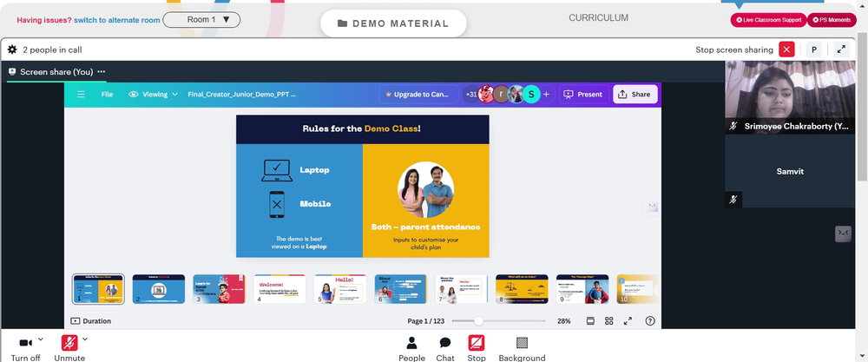
Task: Click Live Classroom Support button
Action: point(768,20)
